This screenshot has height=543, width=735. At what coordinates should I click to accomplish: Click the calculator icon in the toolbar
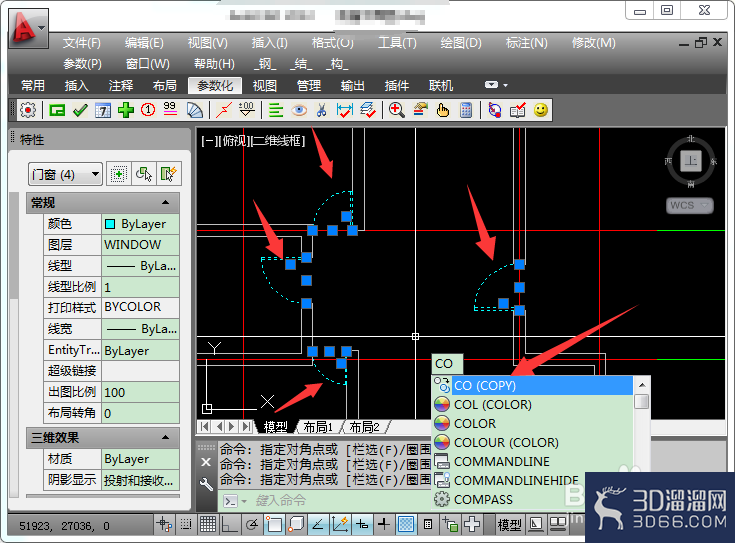[x=466, y=111]
